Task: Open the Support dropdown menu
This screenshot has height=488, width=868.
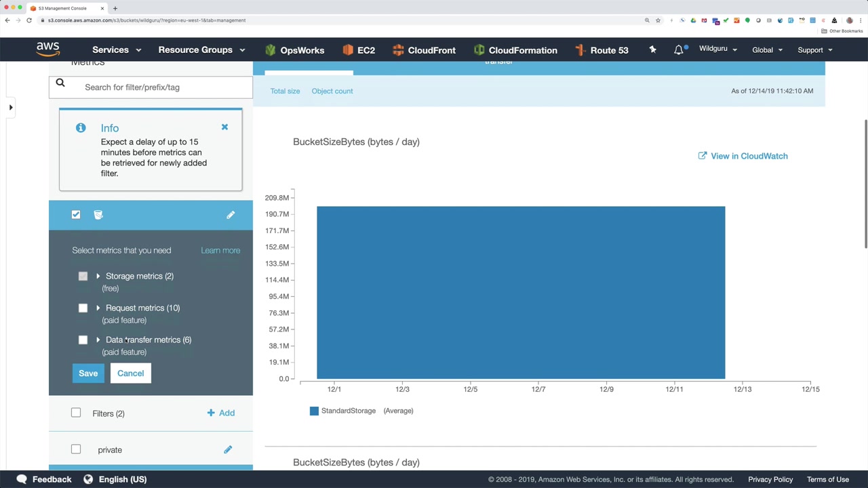Action: [815, 49]
